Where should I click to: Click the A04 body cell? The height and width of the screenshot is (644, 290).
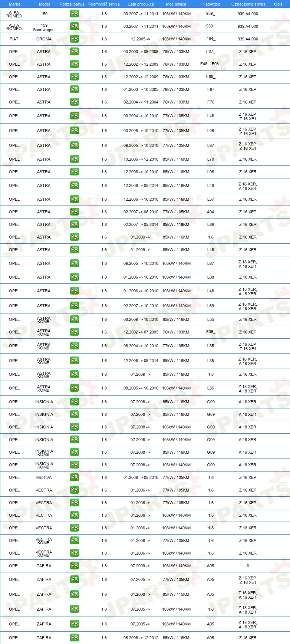pyautogui.click(x=211, y=212)
